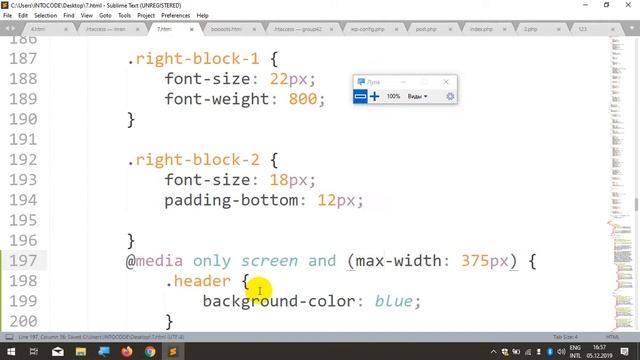Click line number 192 in the gutter
The width and height of the screenshot is (640, 360).
tap(23, 160)
